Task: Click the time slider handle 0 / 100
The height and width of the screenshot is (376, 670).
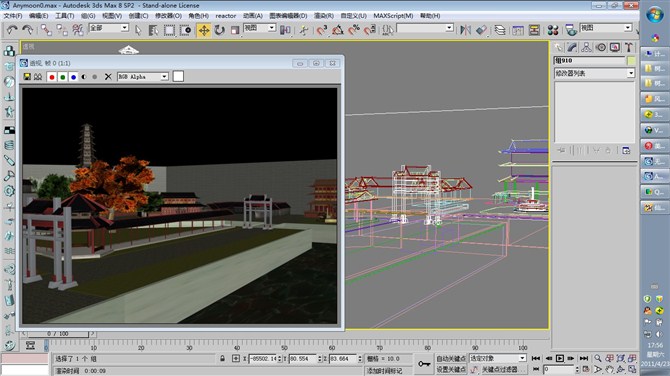Action: (x=58, y=334)
